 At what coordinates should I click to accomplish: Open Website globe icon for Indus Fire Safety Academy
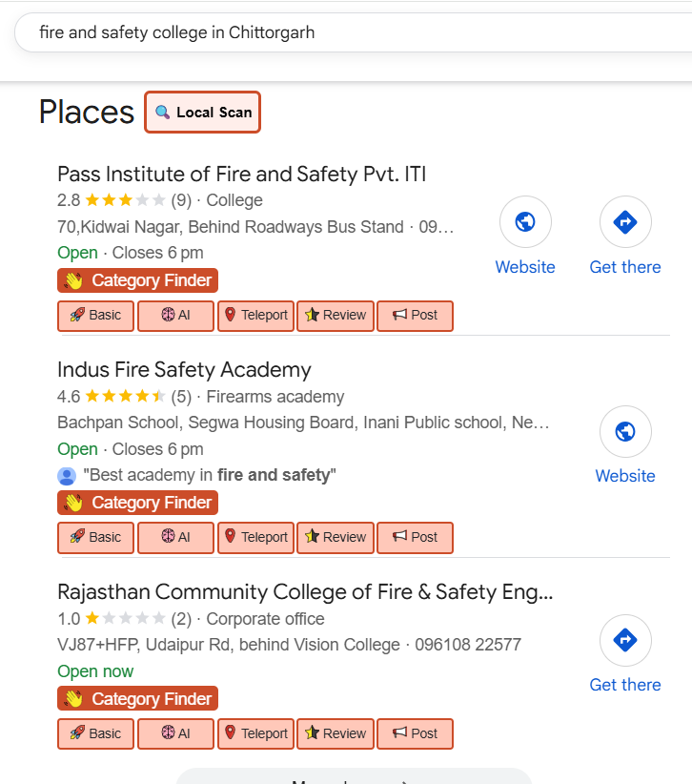[x=625, y=432]
